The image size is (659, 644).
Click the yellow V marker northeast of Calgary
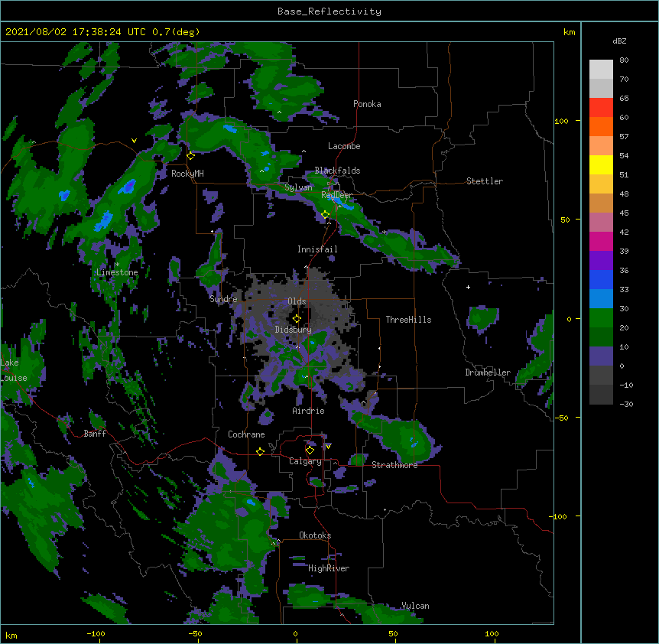pyautogui.click(x=328, y=447)
